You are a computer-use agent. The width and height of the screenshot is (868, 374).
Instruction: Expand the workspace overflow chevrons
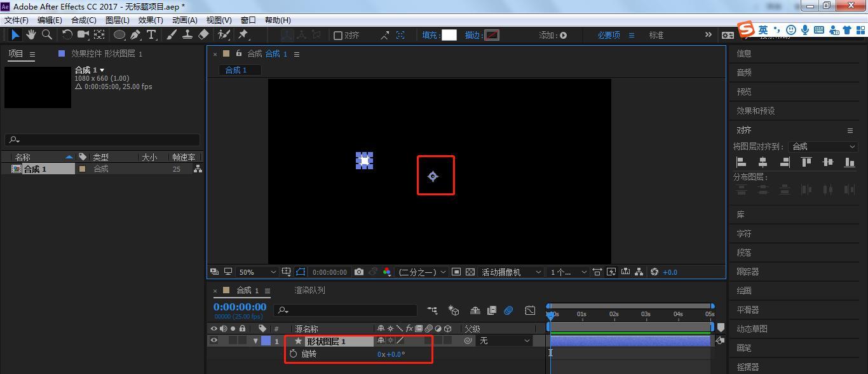pyautogui.click(x=709, y=35)
